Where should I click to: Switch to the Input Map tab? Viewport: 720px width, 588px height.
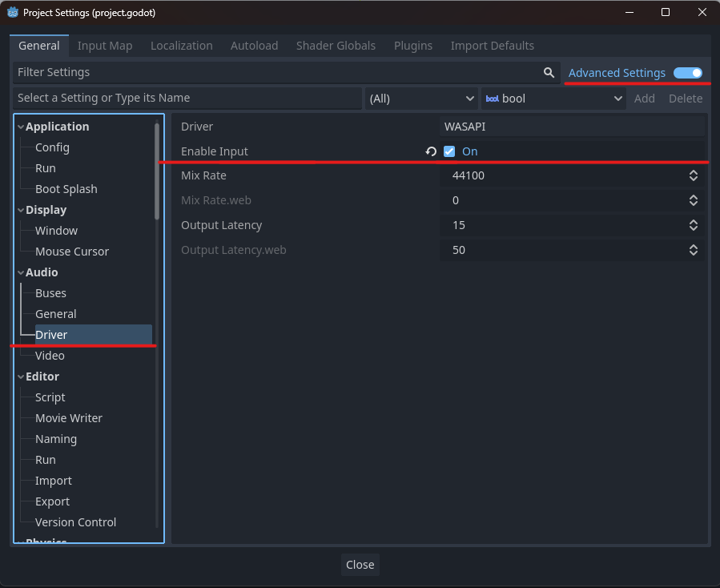104,46
